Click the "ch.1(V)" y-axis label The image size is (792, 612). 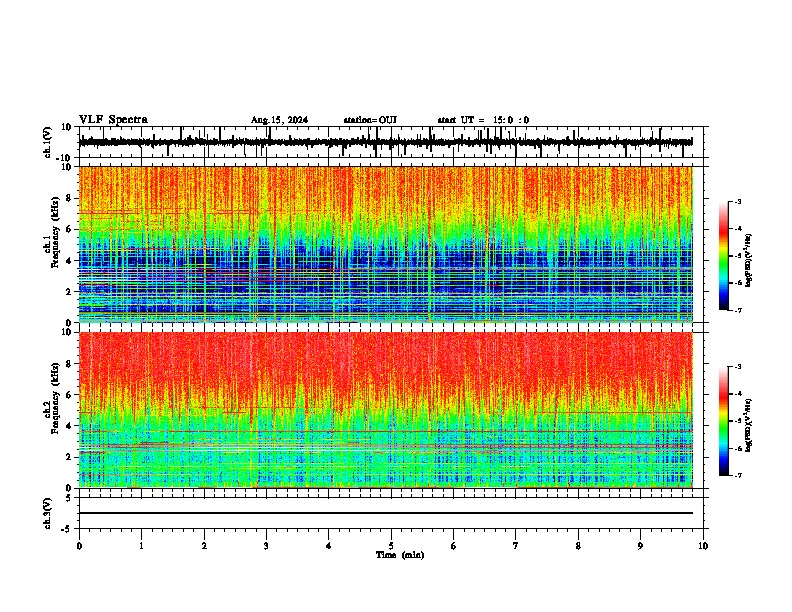point(48,142)
